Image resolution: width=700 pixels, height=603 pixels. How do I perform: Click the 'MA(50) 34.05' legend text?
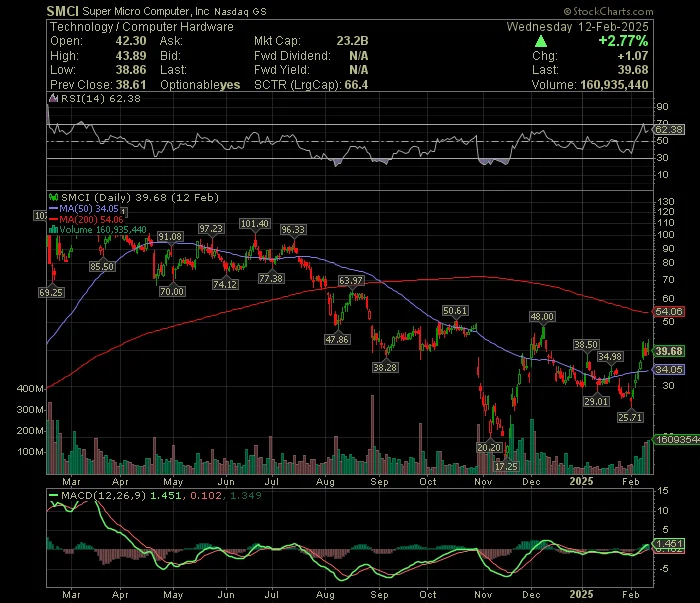[89, 208]
